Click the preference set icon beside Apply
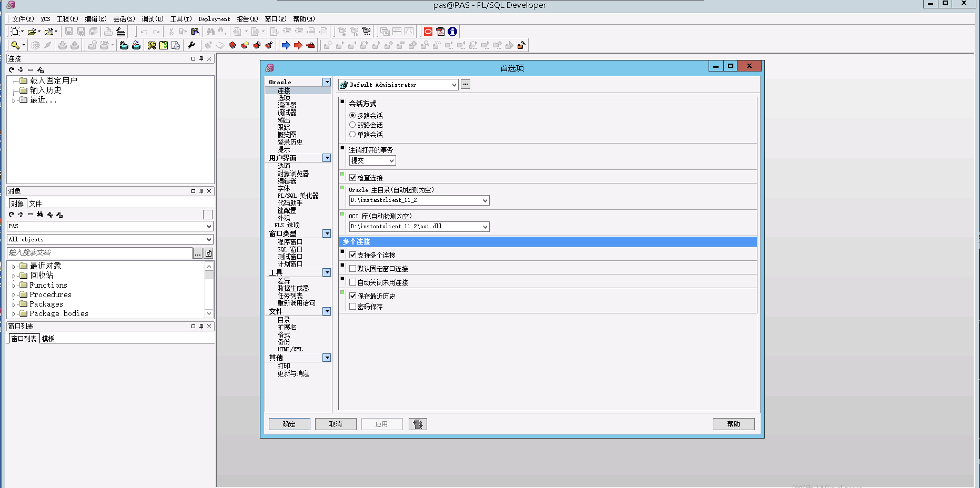The image size is (980, 488). (x=418, y=424)
